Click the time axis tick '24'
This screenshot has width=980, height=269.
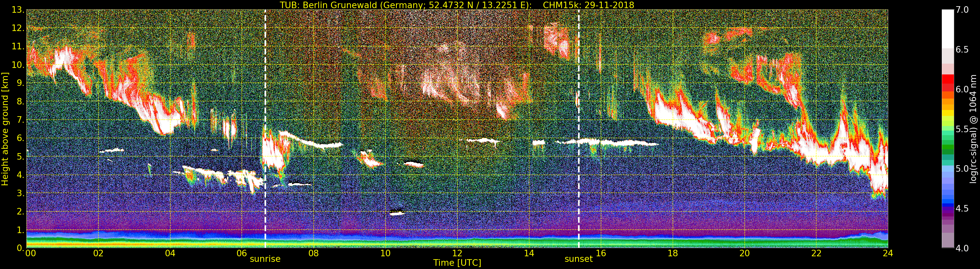[888, 253]
